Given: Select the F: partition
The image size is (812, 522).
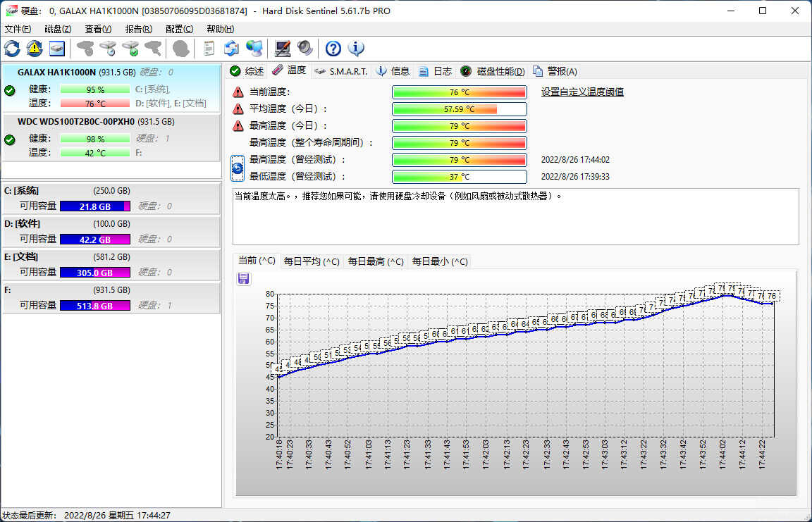Looking at the screenshot, I should (111, 298).
